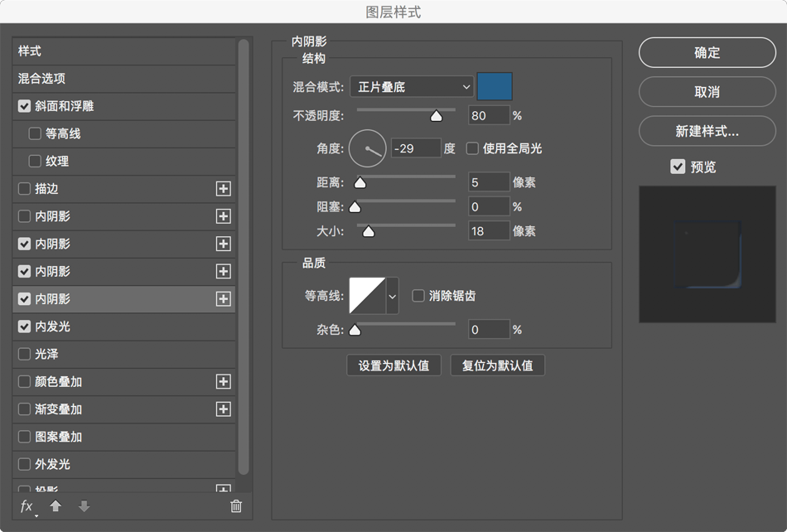Select the 外发光 row label
The image size is (787, 532).
point(52,464)
